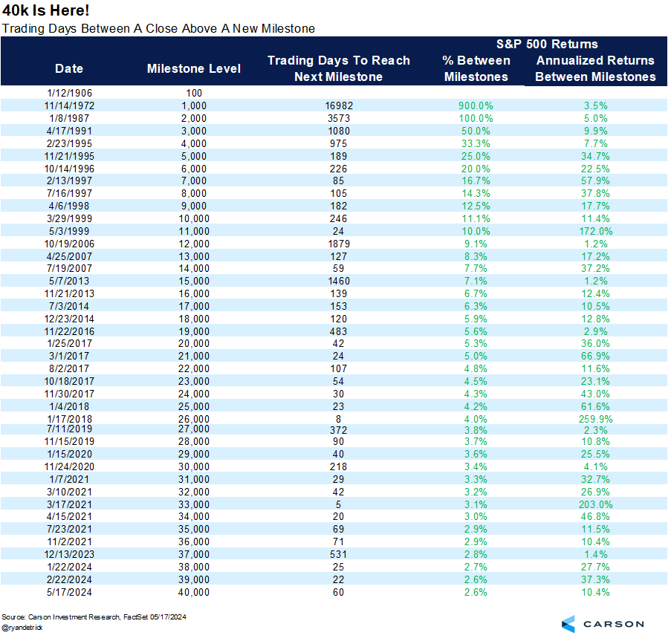The image size is (668, 644).
Task: Select the 16.7% between-milestones value
Action: [x=476, y=180]
